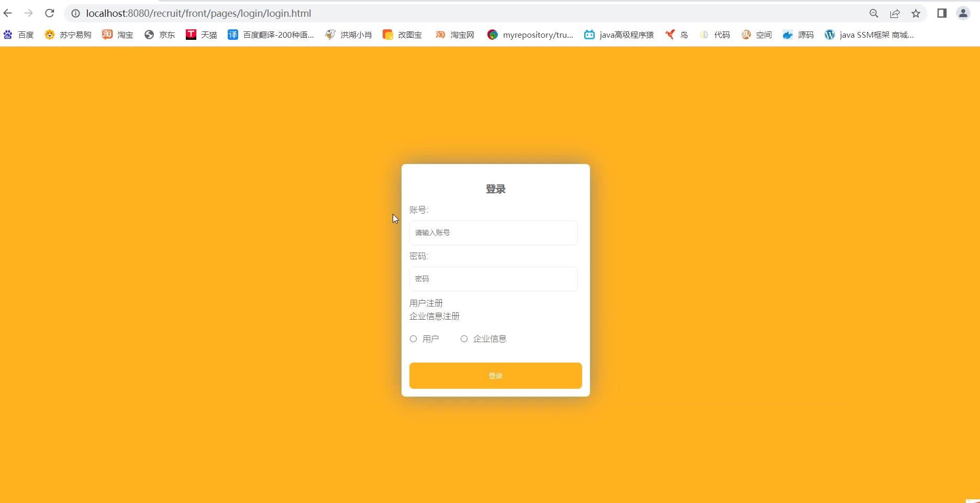Click the 账号: label

click(x=419, y=210)
